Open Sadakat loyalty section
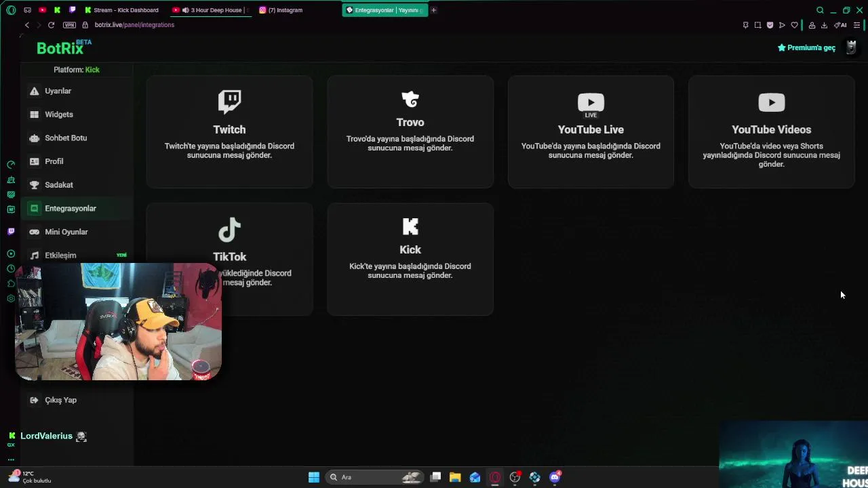 click(76, 185)
